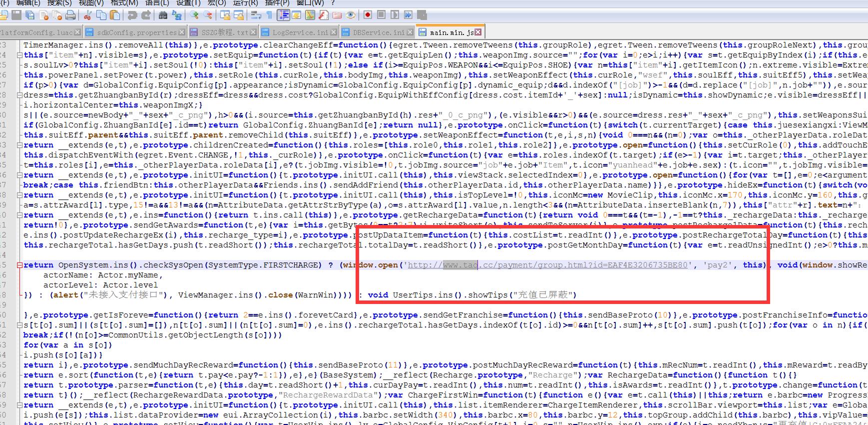Click the Print icon in the toolbar

70,15
